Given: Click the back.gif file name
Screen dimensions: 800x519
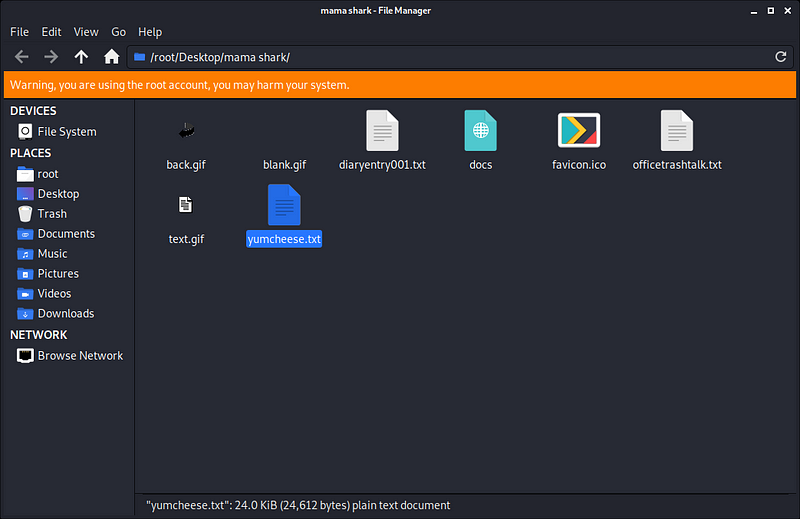Looking at the screenshot, I should pyautogui.click(x=186, y=165).
